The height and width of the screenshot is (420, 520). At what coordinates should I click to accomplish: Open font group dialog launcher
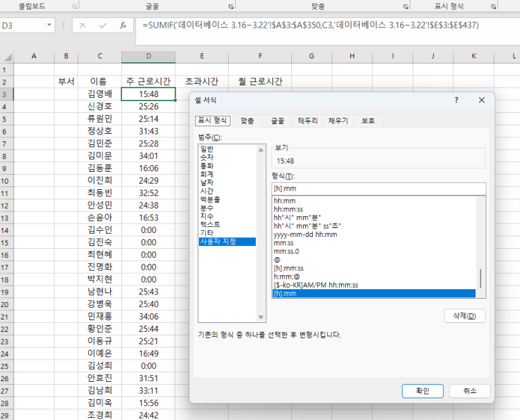(x=230, y=7)
